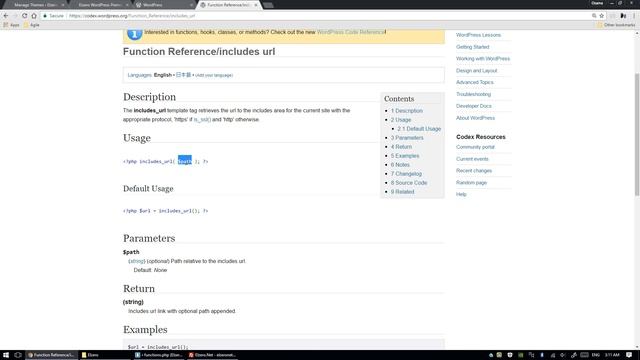Image resolution: width=640 pixels, height=360 pixels.
Task: Jump to 9 Related in Contents
Action: 402,191
